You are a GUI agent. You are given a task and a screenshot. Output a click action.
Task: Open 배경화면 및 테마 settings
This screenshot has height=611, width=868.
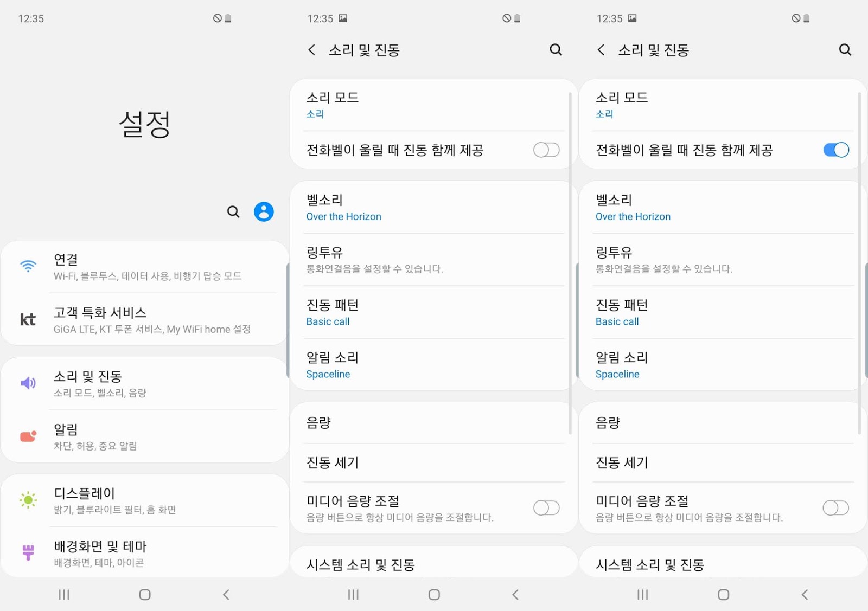pyautogui.click(x=145, y=553)
